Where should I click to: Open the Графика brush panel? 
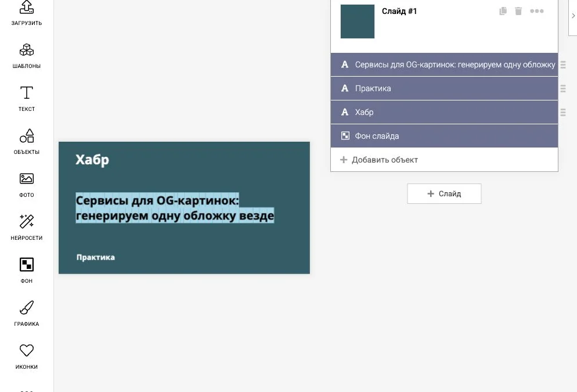click(x=27, y=314)
